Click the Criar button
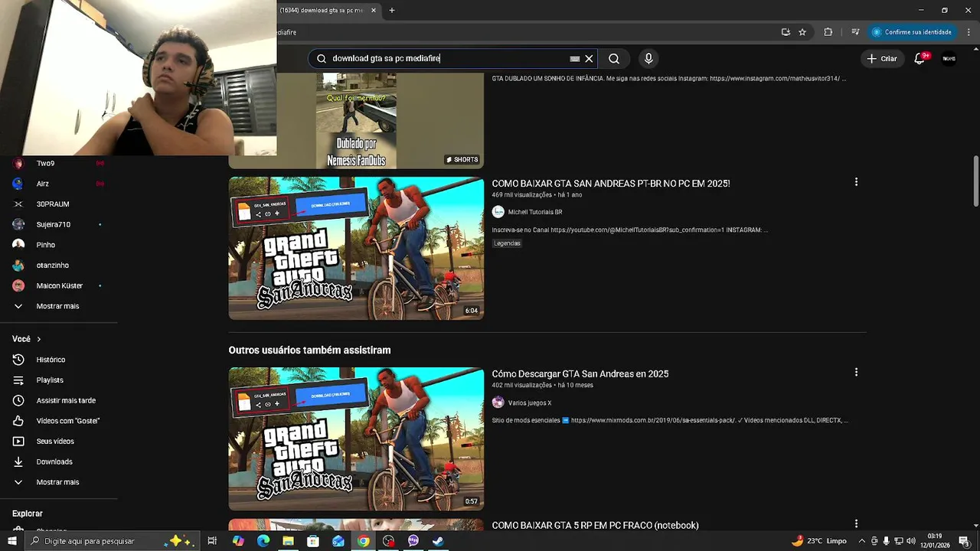Screen dimensions: 980x551 coord(881,59)
